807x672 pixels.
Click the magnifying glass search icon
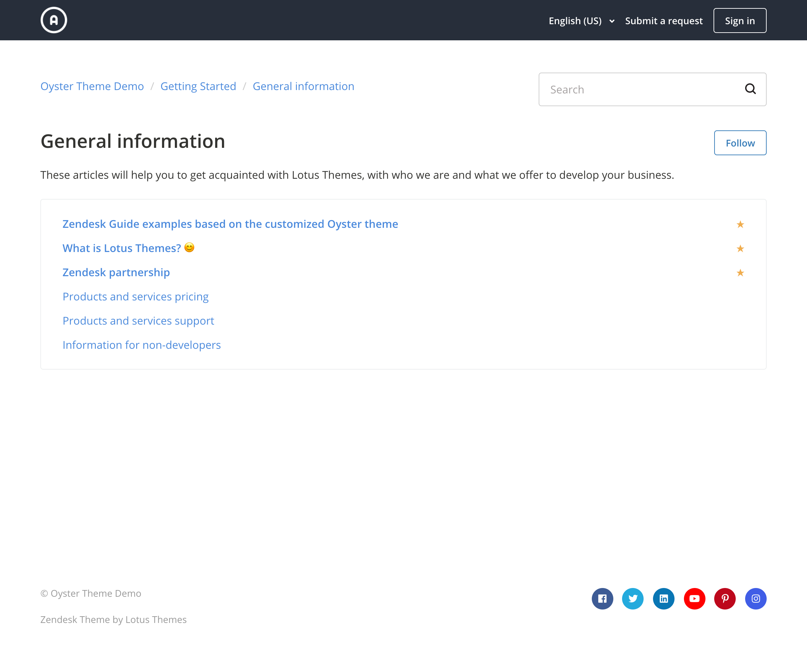750,89
